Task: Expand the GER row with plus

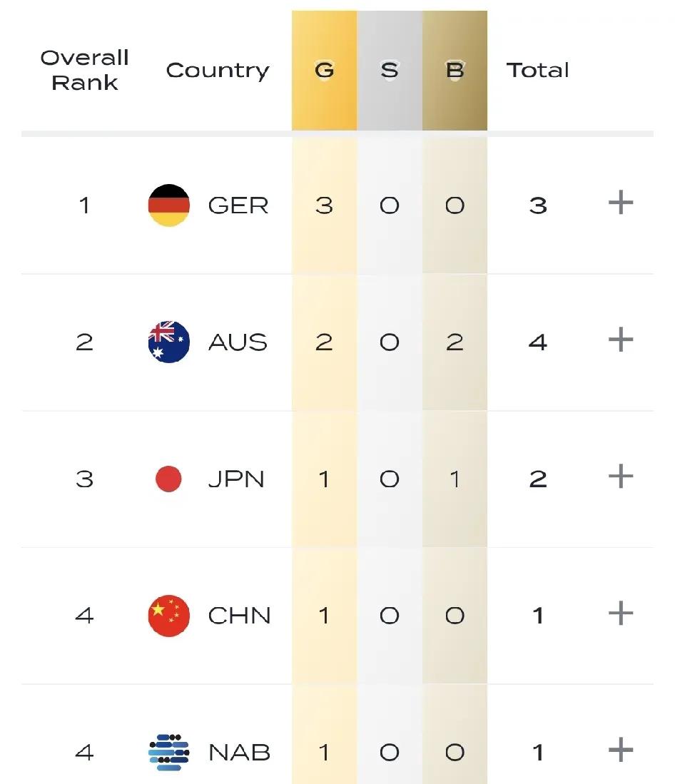Action: coord(621,203)
